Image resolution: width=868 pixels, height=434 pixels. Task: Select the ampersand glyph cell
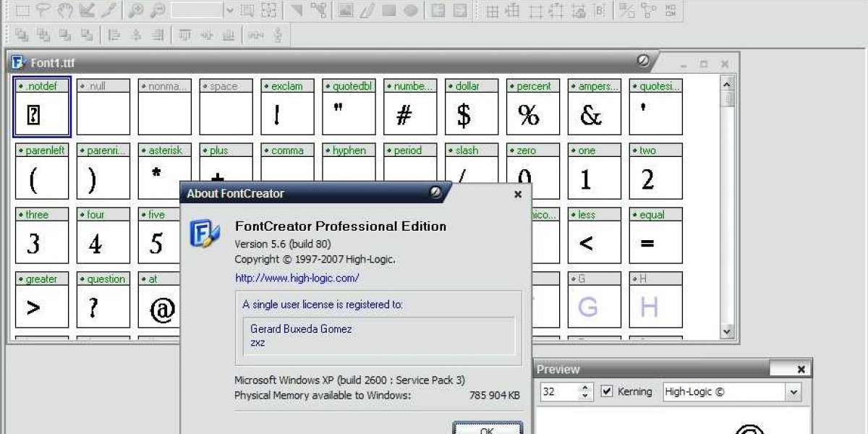(x=594, y=107)
